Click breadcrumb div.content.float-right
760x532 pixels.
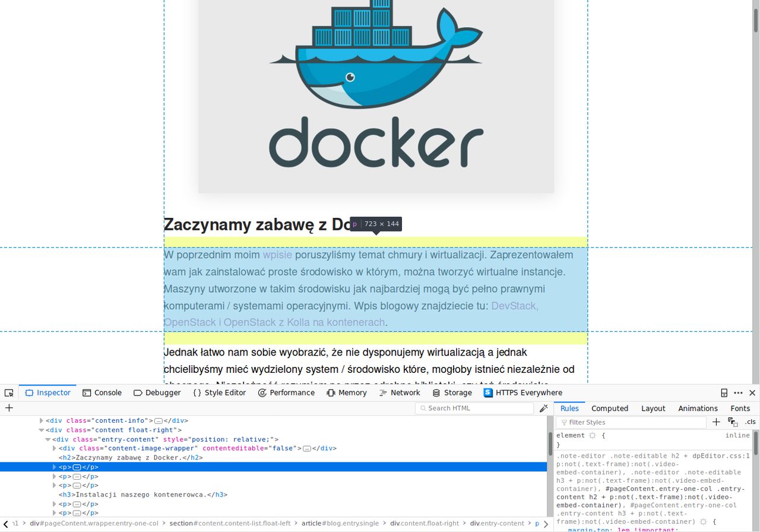click(425, 524)
